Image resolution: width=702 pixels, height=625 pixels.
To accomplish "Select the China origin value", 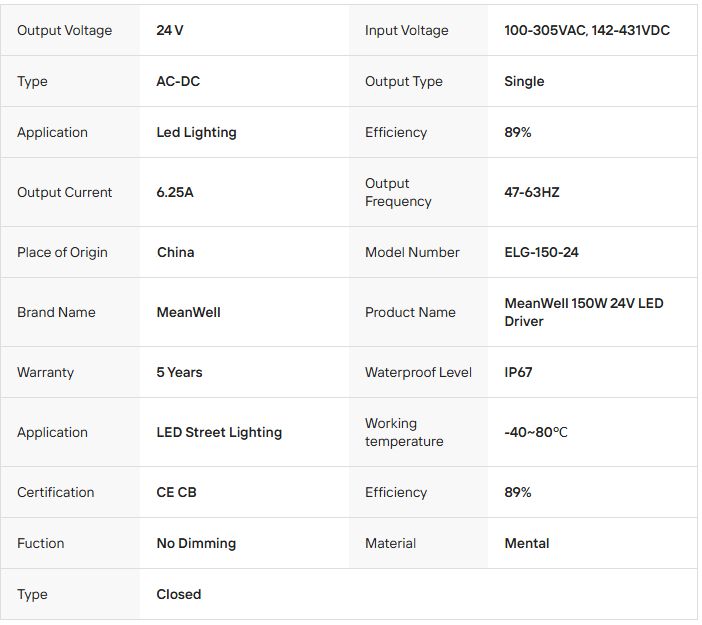I will [x=176, y=252].
